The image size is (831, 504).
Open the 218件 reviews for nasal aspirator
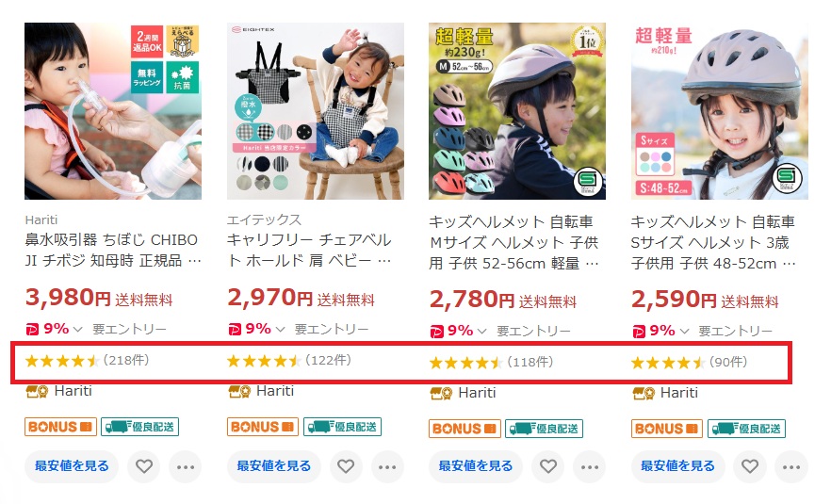pyautogui.click(x=126, y=361)
